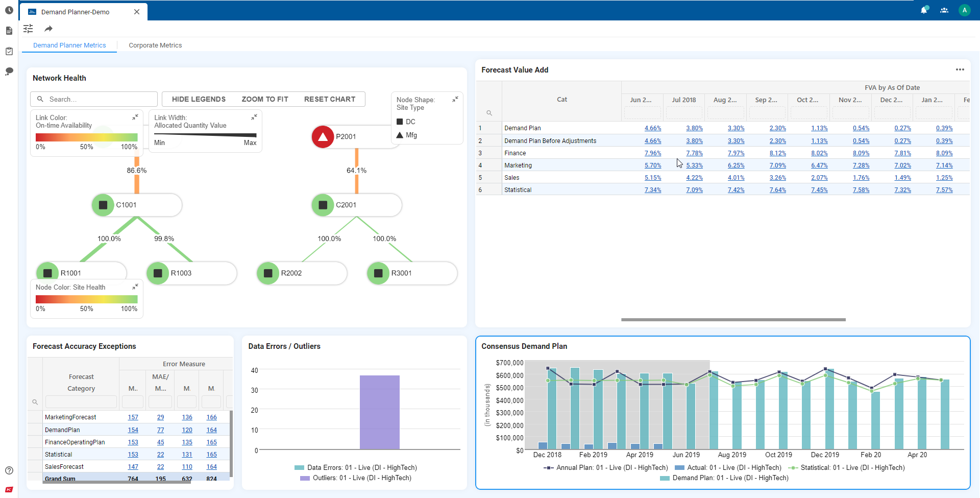Select the Demand Planner Metrics tab
Screen dimensions: 980x498
pos(69,45)
